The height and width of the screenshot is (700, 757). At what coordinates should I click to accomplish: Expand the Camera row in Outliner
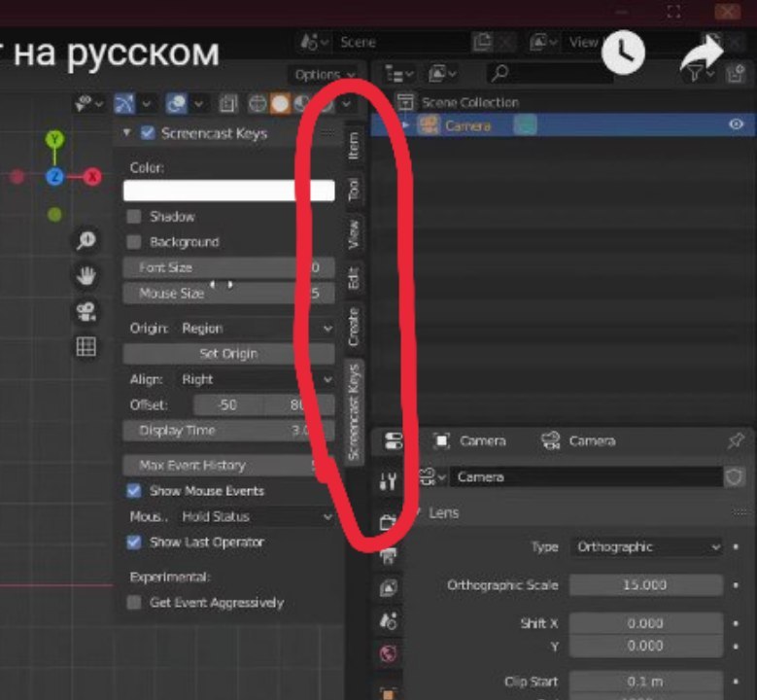[405, 125]
